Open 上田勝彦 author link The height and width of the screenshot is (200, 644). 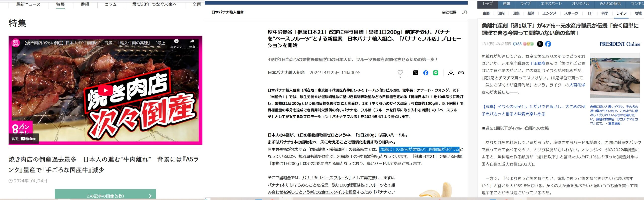537,63
